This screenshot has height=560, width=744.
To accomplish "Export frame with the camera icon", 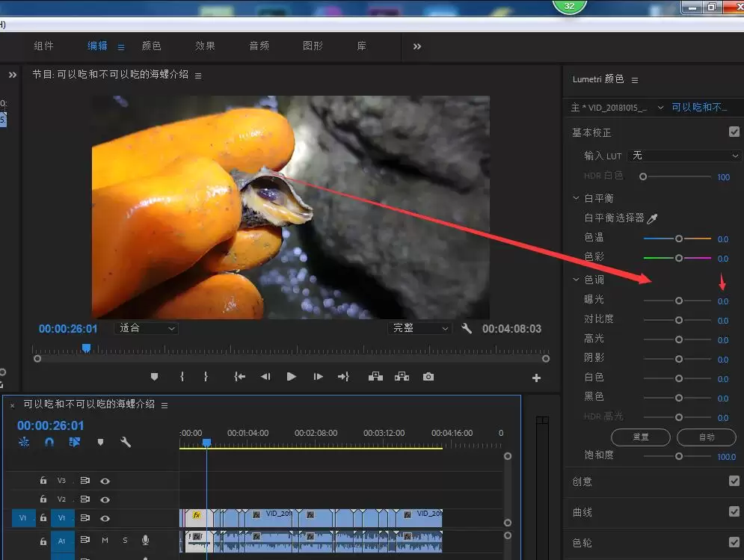I will [x=428, y=377].
